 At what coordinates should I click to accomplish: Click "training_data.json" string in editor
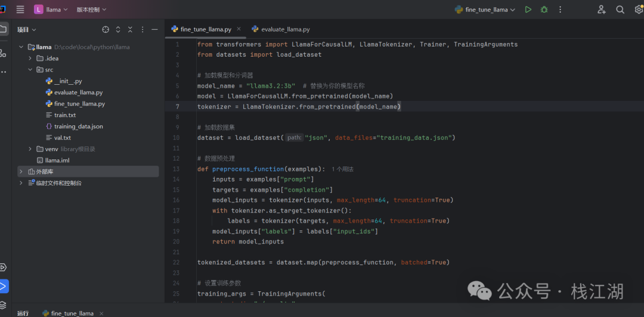coord(414,138)
